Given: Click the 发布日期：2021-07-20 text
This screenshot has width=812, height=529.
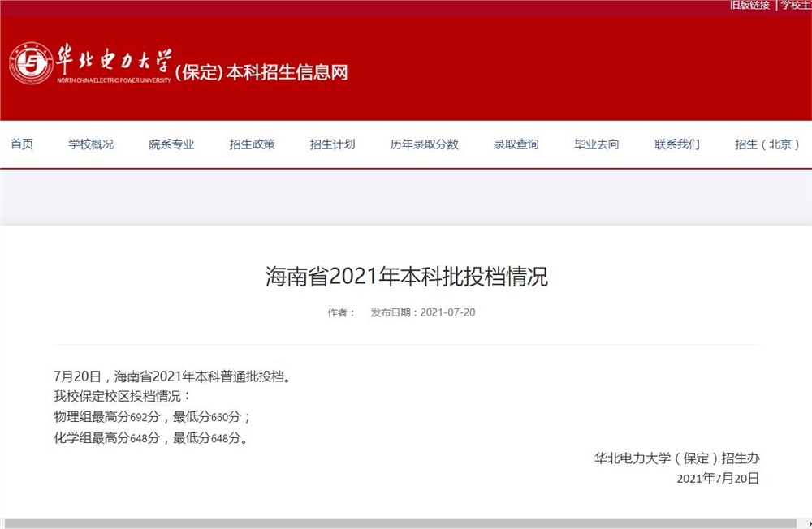Looking at the screenshot, I should (422, 312).
